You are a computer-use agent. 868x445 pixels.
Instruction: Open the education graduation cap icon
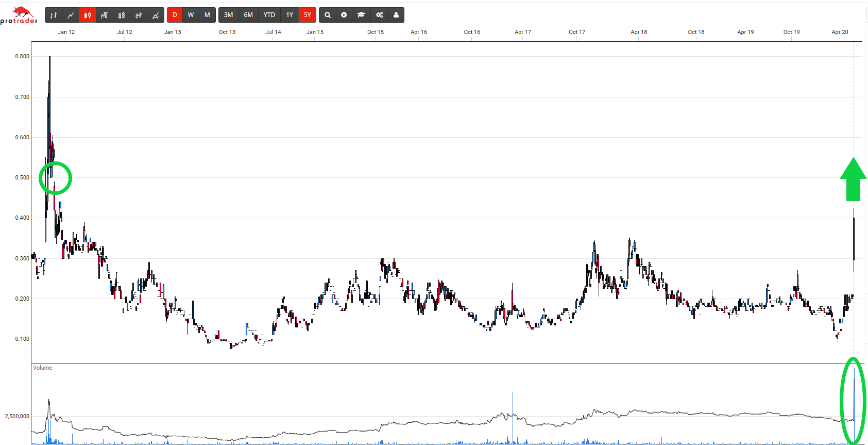click(362, 15)
